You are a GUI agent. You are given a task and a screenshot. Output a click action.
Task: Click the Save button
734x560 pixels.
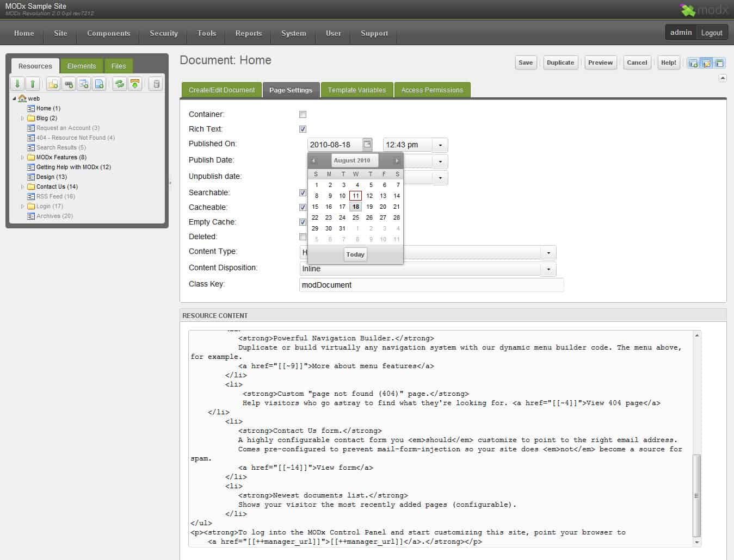tap(525, 63)
